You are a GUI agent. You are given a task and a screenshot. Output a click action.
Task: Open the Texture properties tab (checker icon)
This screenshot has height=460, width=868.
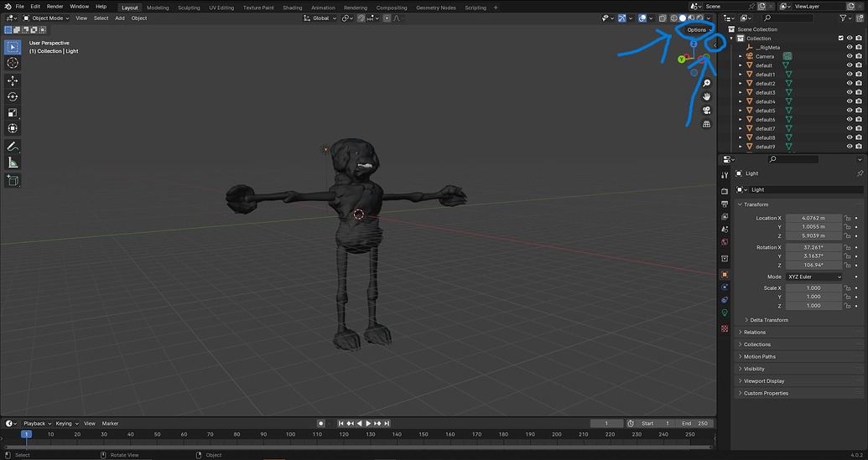tap(725, 328)
